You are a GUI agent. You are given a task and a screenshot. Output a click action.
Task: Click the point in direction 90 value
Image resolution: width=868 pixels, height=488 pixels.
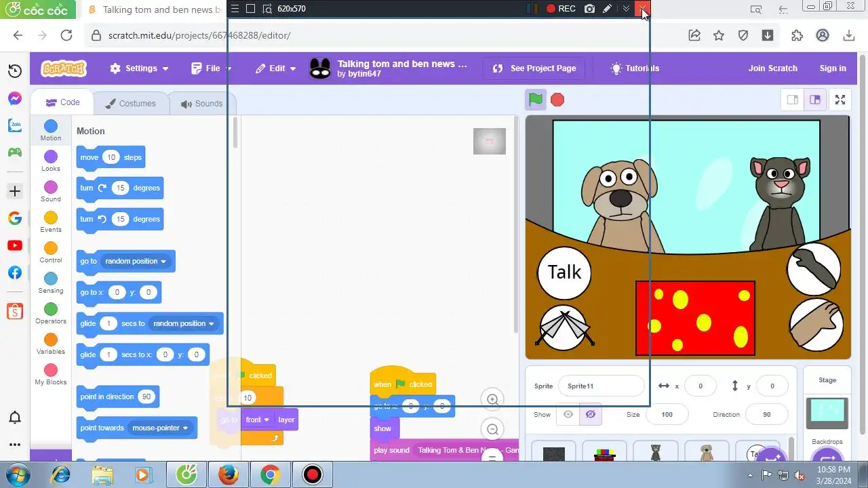click(146, 396)
